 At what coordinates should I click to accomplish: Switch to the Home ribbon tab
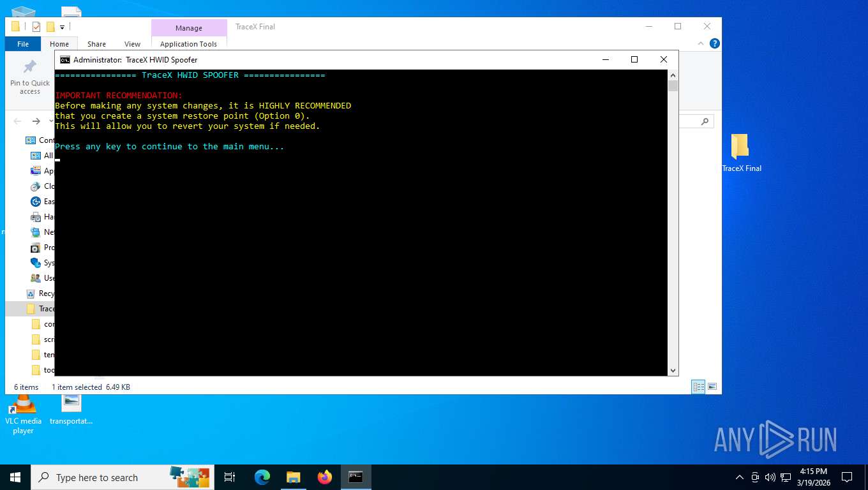coord(59,44)
